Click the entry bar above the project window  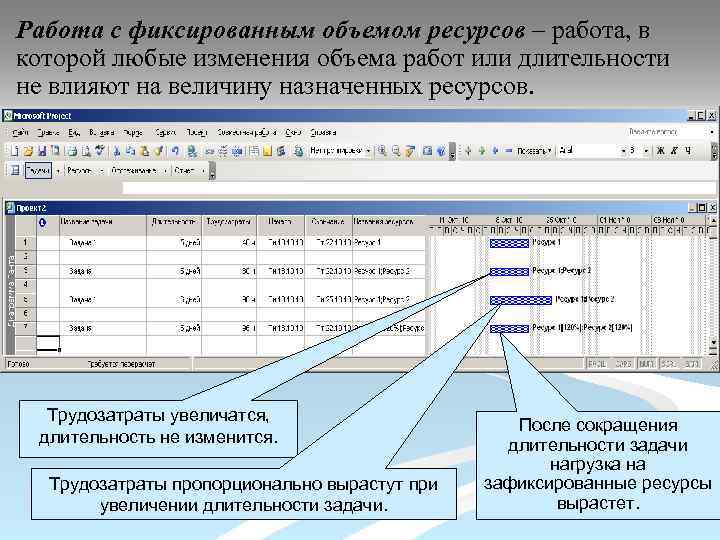tap(419, 187)
